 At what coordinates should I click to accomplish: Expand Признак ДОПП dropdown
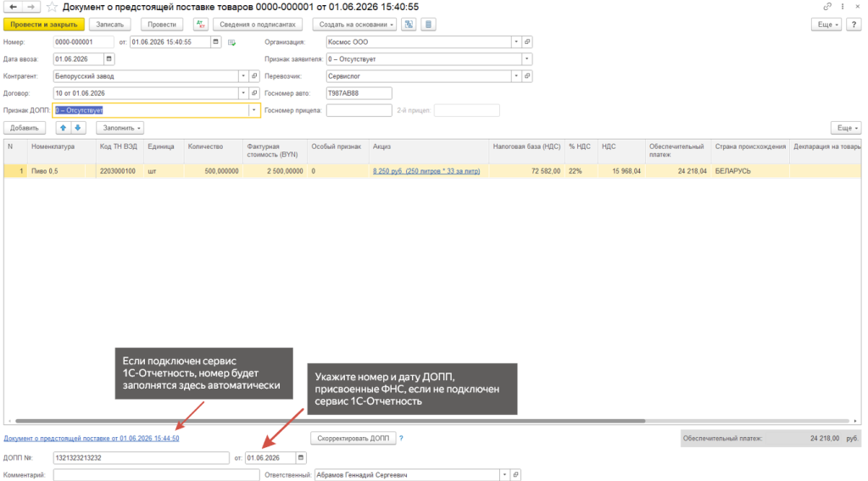click(253, 111)
